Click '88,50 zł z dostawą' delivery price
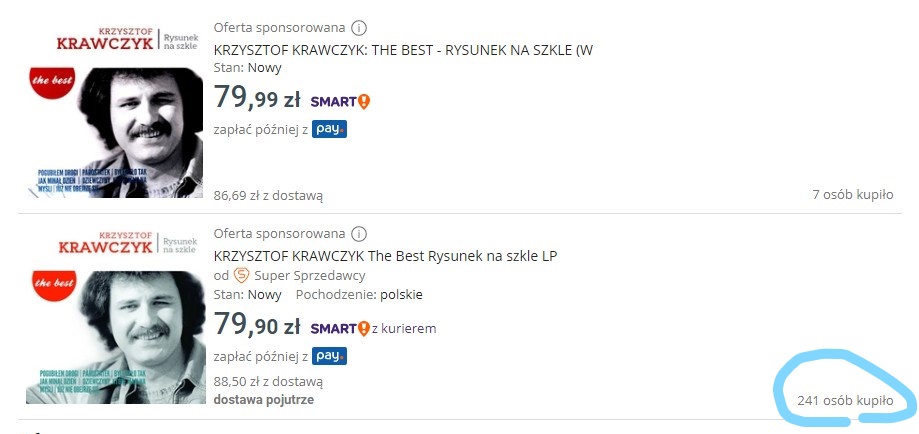The height and width of the screenshot is (434, 919). tap(268, 381)
